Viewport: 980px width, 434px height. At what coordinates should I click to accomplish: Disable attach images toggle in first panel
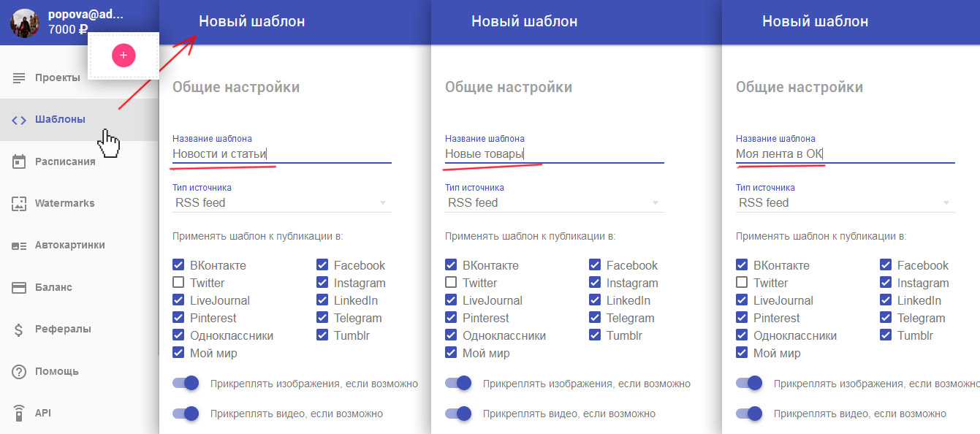[186, 383]
